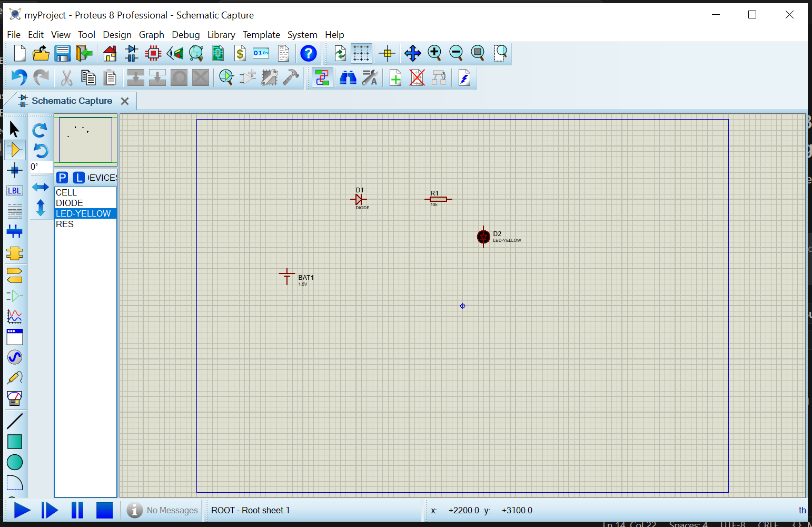Rotate clockwise using the rotation icon
The width and height of the screenshot is (812, 527).
pos(40,130)
